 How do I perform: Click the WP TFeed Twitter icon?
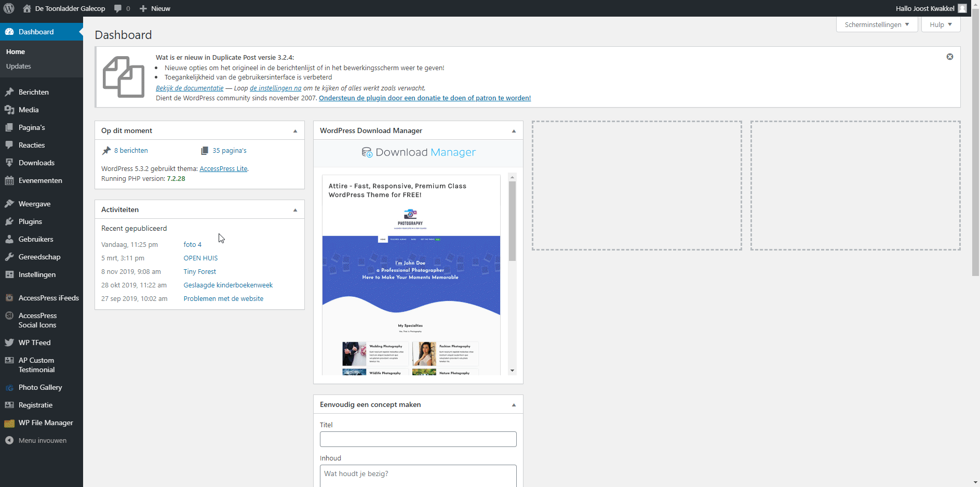[x=9, y=343]
